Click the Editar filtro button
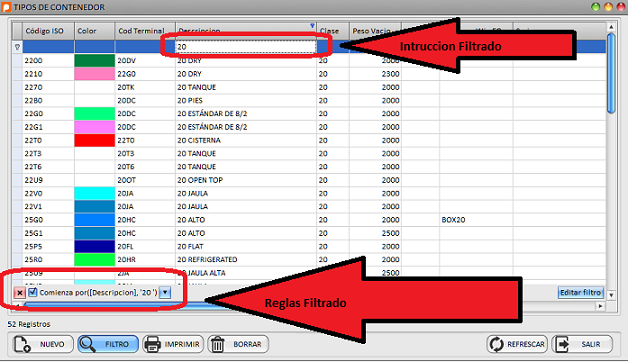The height and width of the screenshot is (362, 628). click(580, 293)
